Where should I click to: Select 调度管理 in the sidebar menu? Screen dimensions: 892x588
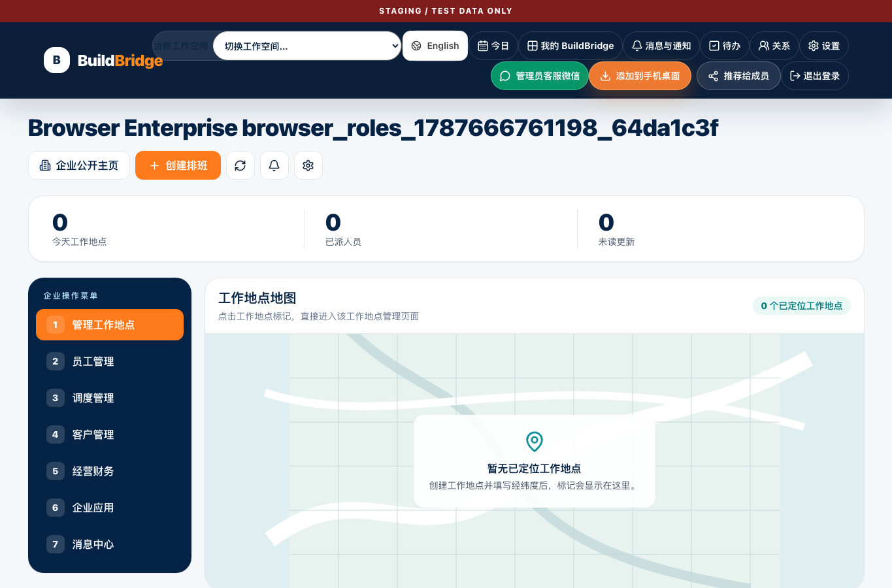pos(110,398)
